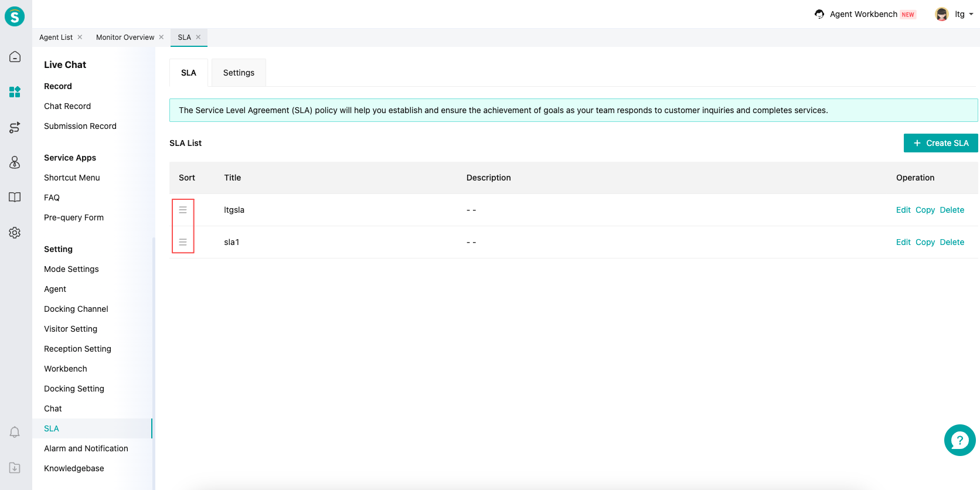Click the routing flow sidebar icon
This screenshot has width=980, height=490.
[x=15, y=127]
